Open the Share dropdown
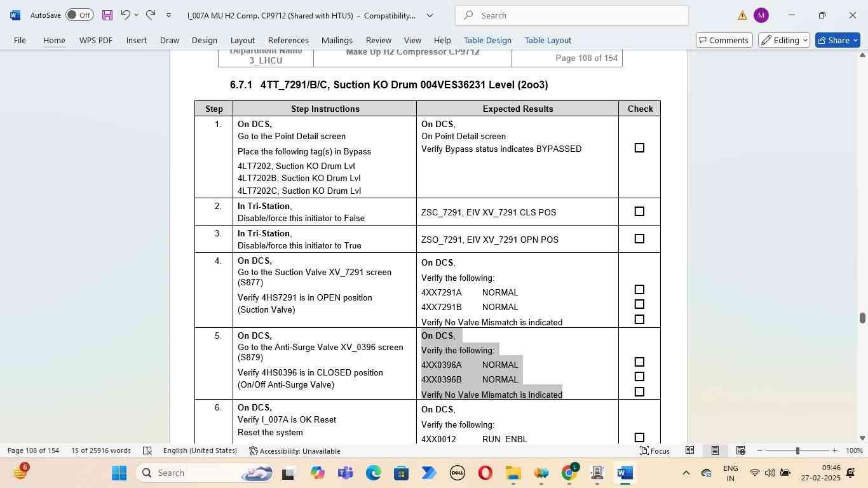 coord(855,40)
